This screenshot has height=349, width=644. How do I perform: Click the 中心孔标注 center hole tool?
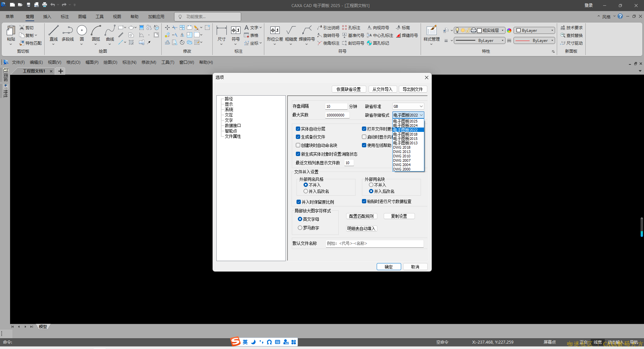pos(380,35)
